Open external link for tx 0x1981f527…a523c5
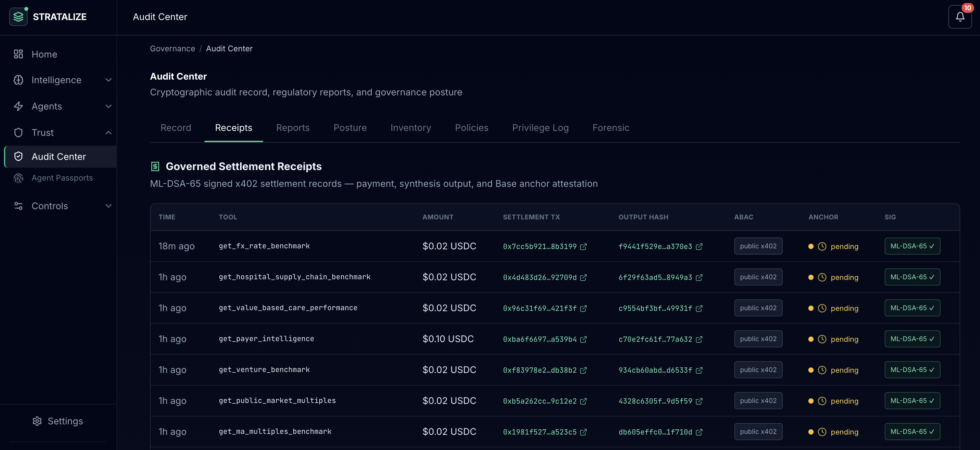Viewport: 980px width, 450px height. [583, 432]
